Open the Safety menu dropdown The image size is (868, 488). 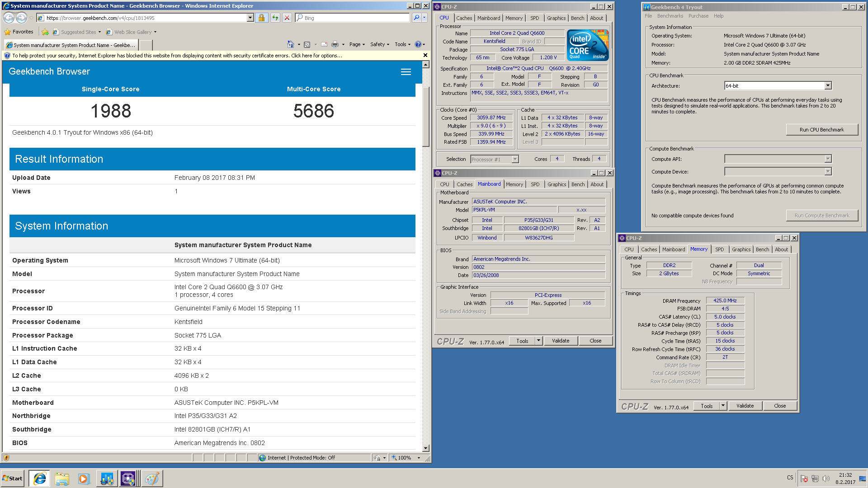tap(379, 44)
